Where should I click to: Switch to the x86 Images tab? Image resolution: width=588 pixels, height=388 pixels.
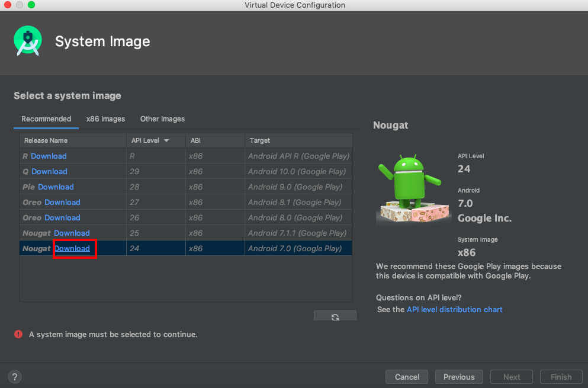point(105,119)
